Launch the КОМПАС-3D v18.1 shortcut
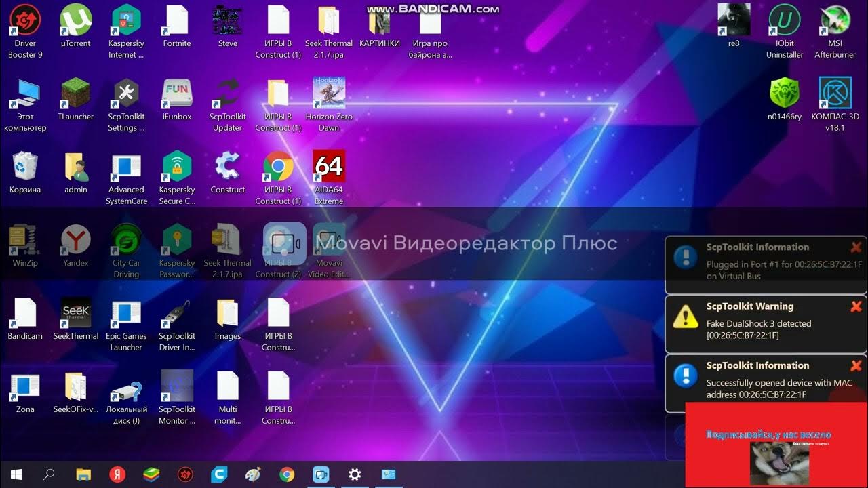This screenshot has width=868, height=488. point(835,94)
